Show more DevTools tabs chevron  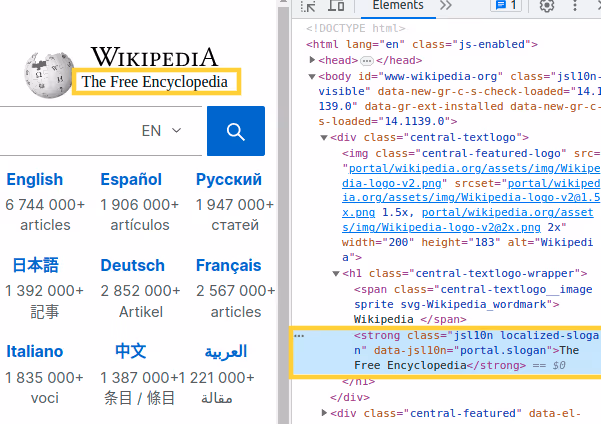point(446,5)
